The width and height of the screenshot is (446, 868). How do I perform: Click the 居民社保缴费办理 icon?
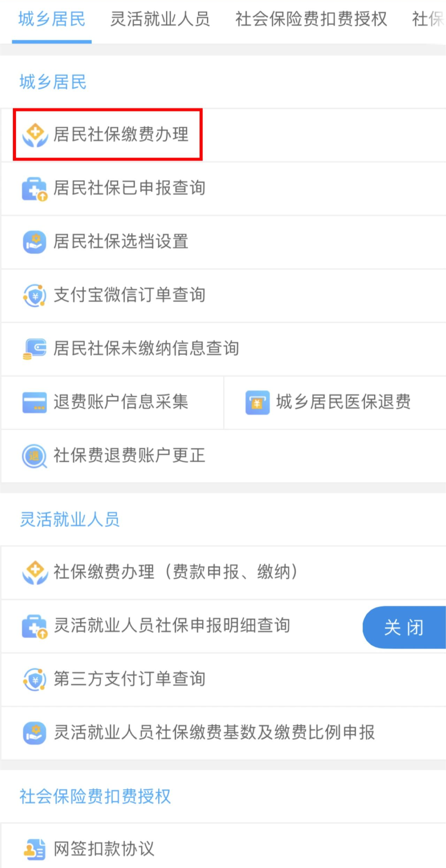pyautogui.click(x=35, y=135)
